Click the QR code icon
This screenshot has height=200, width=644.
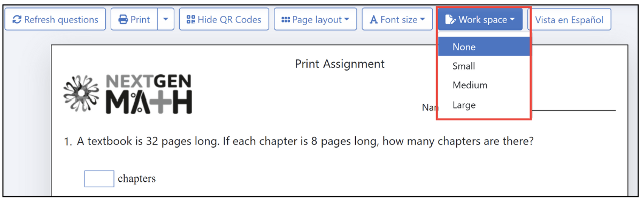pos(190,20)
